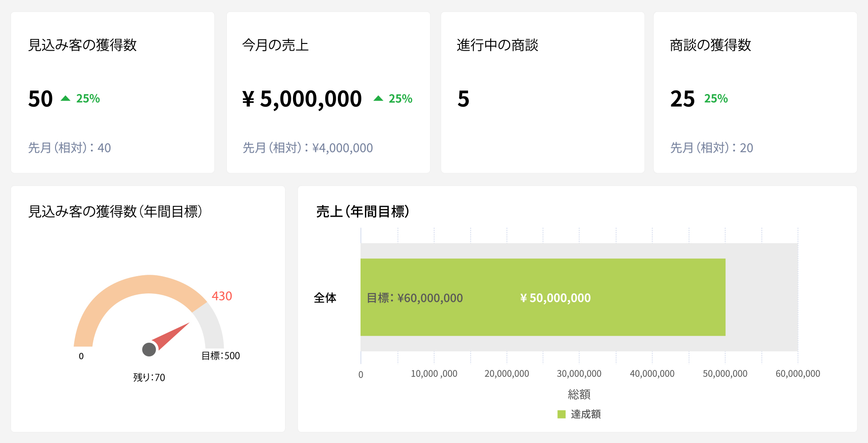Click the 25% change in 商談の獲得数 card

click(x=716, y=99)
